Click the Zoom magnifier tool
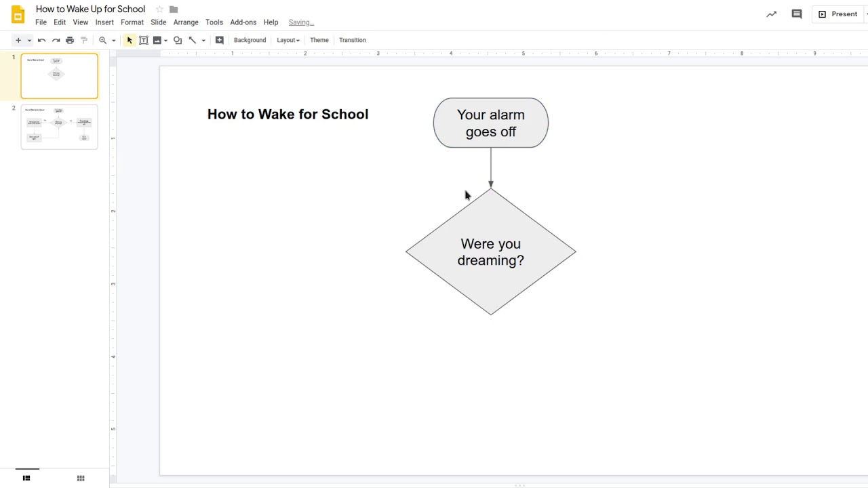Screen dimensions: 868x488 tap(103, 40)
